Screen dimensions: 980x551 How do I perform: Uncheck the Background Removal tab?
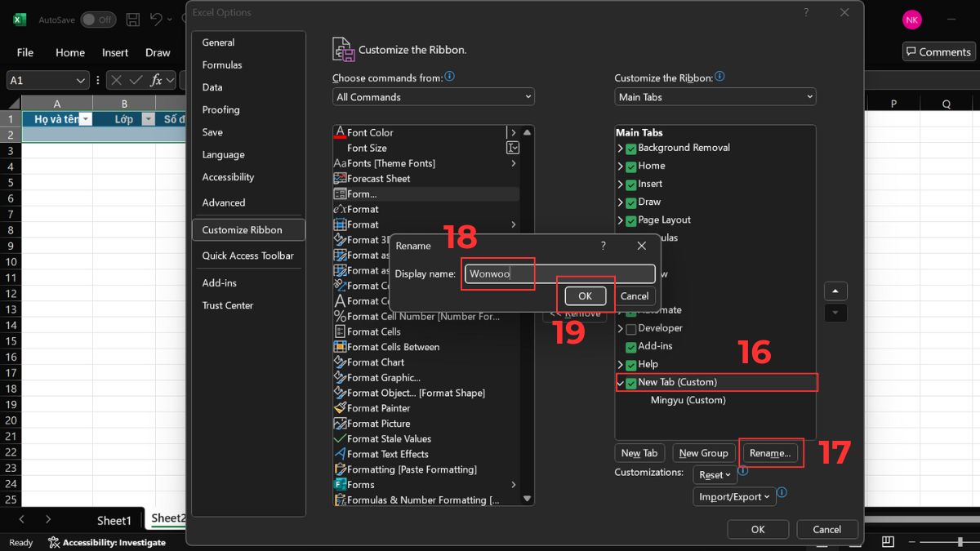tap(630, 148)
